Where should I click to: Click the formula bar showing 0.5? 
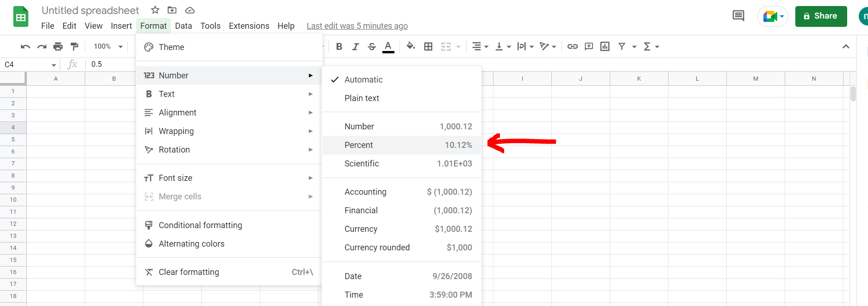(111, 64)
